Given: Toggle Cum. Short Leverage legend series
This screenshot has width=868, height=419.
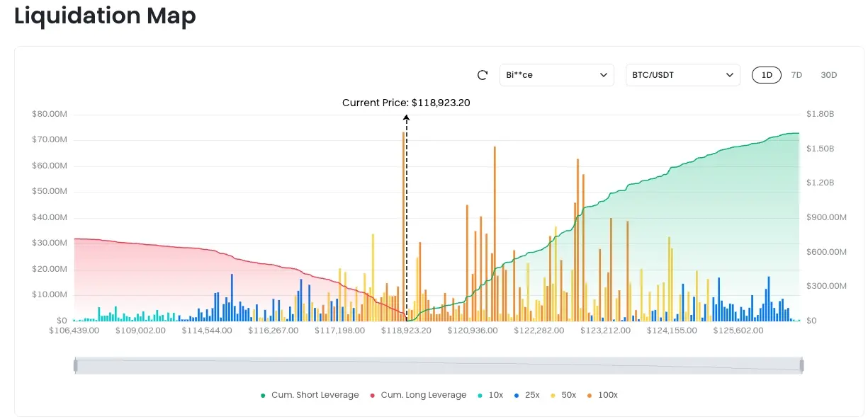Looking at the screenshot, I should 310,395.
